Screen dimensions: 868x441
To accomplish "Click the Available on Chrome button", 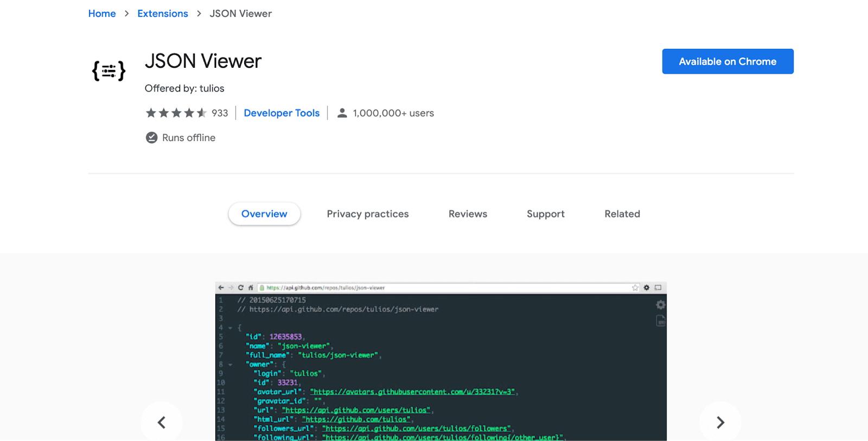I will click(x=727, y=61).
